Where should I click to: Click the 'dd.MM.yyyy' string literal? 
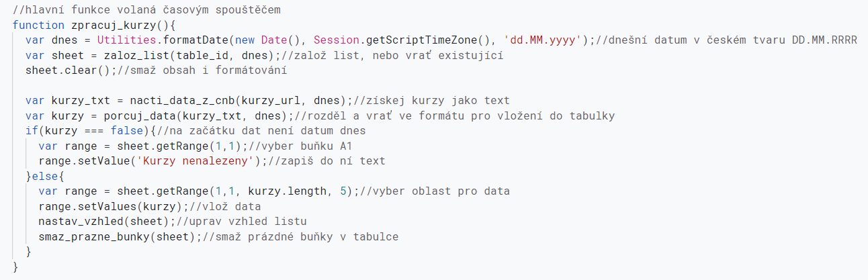click(x=543, y=40)
